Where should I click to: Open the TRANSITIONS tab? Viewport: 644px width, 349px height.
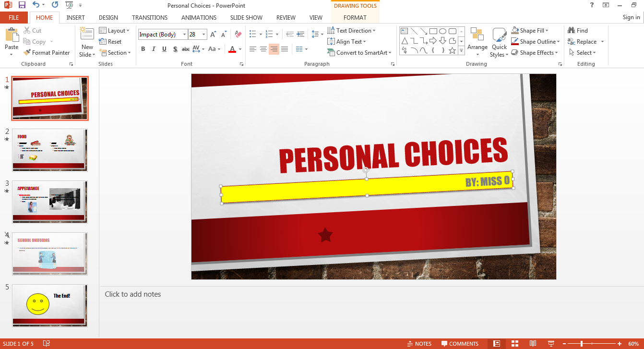click(x=150, y=17)
